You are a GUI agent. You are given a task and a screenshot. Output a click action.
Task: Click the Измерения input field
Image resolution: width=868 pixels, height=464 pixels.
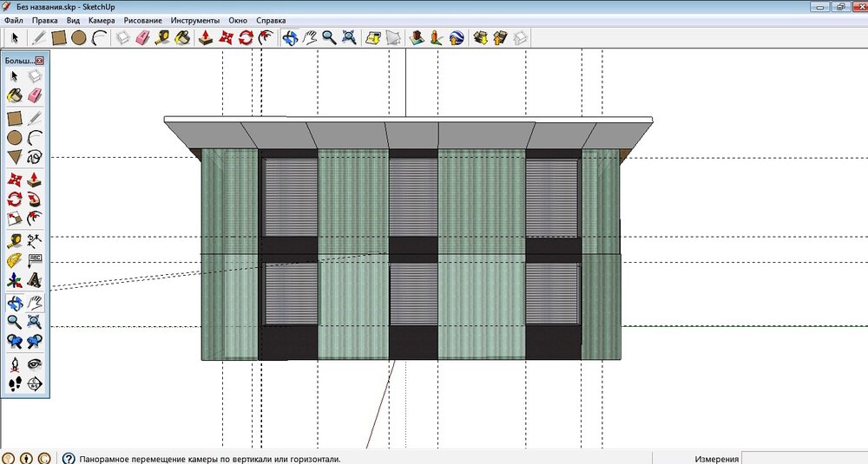coord(804,458)
